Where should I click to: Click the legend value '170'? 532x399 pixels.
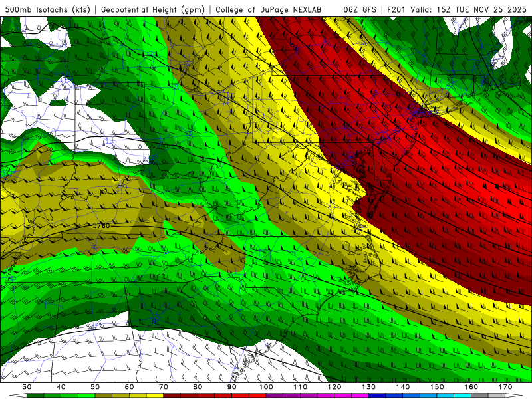point(505,387)
